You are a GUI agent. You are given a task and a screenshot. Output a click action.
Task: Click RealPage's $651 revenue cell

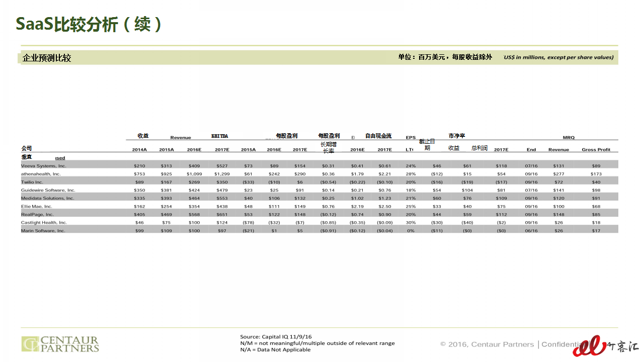pyautogui.click(x=222, y=214)
